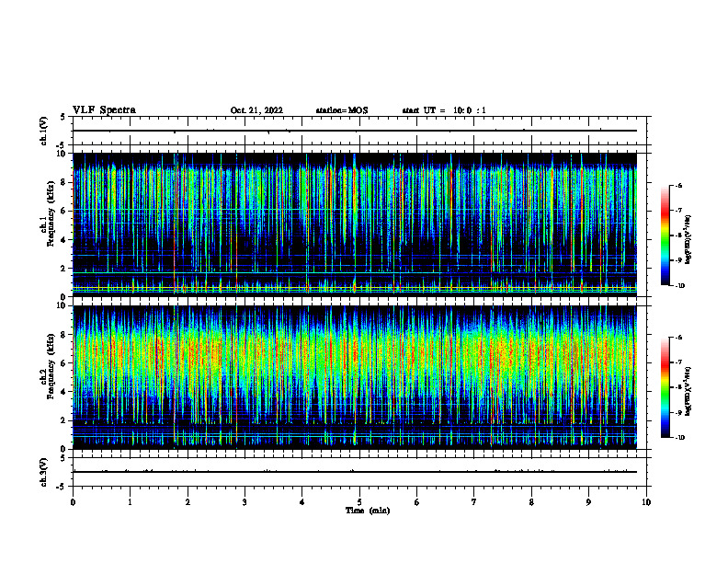This screenshot has width=728, height=563.
Task: Click the time axis tick label "1"
Action: (x=130, y=502)
